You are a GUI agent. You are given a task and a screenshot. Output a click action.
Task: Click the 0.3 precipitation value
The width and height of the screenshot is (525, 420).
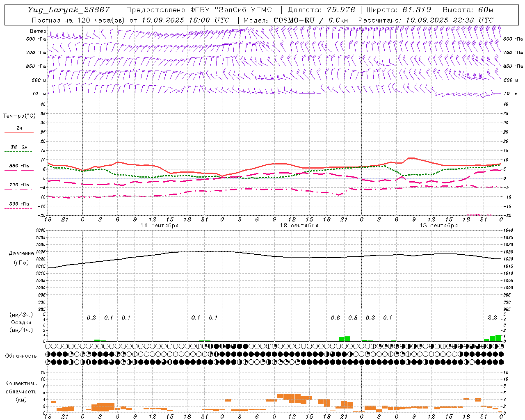[x=370, y=317]
